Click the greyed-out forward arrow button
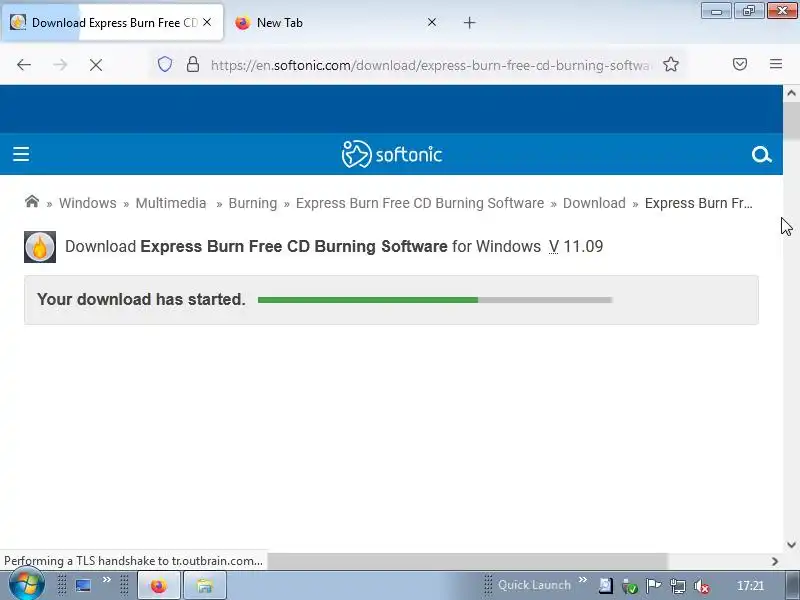 (x=60, y=65)
